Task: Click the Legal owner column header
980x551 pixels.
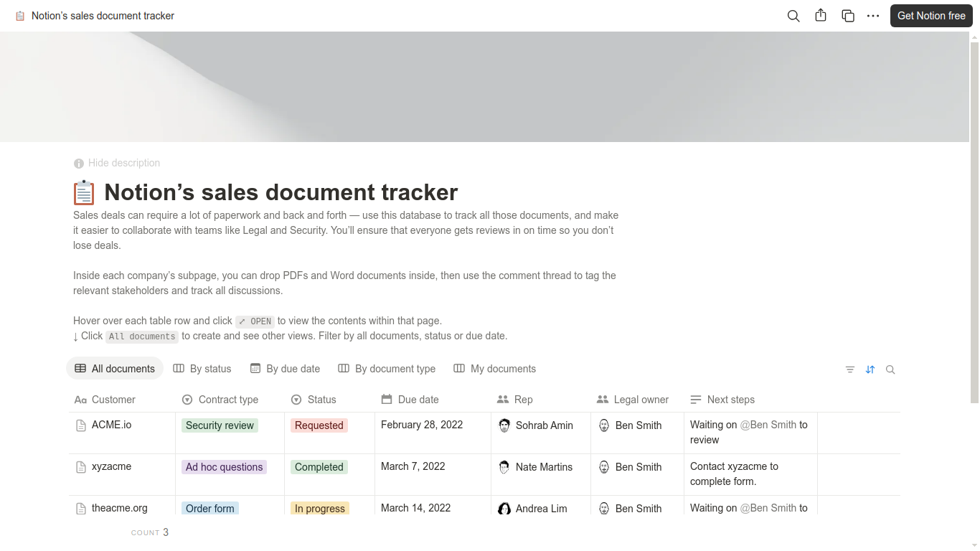Action: click(637, 400)
